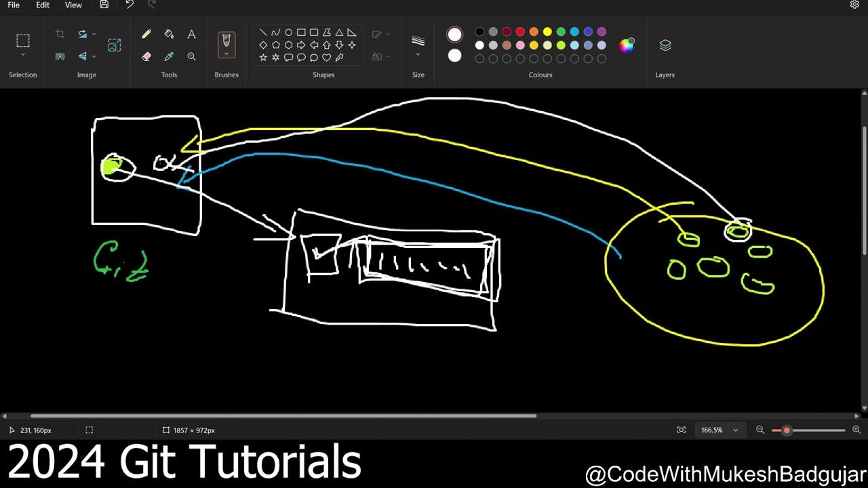
Task: Select the Pencil tool
Action: (x=146, y=34)
